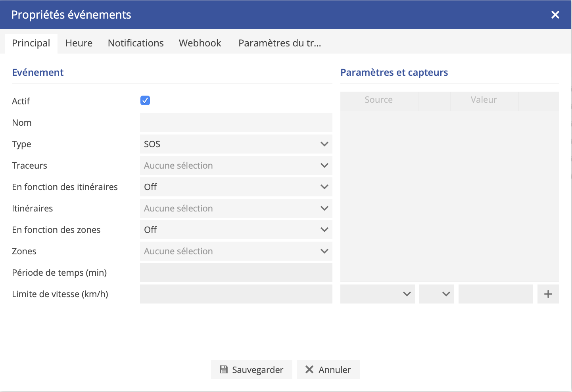The height and width of the screenshot is (392, 572).
Task: Uncheck the Actif checkbox
Action: 145,101
